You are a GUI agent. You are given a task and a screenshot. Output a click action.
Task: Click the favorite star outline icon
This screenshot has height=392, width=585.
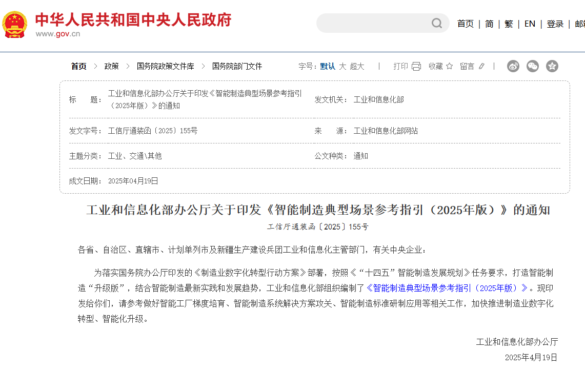click(449, 66)
